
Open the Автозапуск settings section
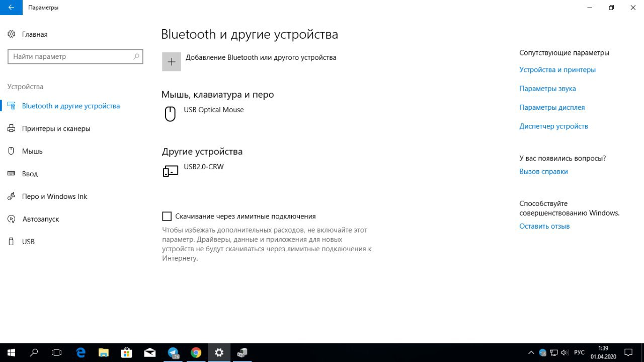coord(41,219)
